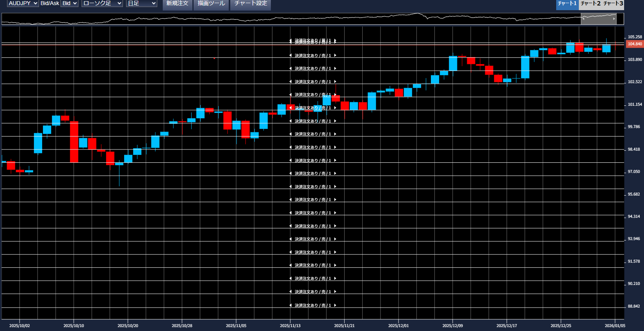644x331 pixels.
Task: Switch to the チャート2 tab
Action: pos(590,4)
